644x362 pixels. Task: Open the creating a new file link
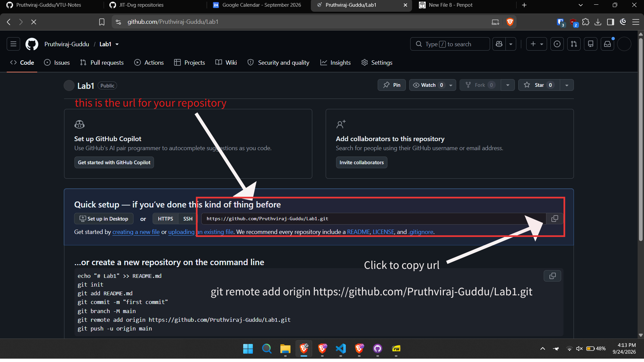pos(136,232)
